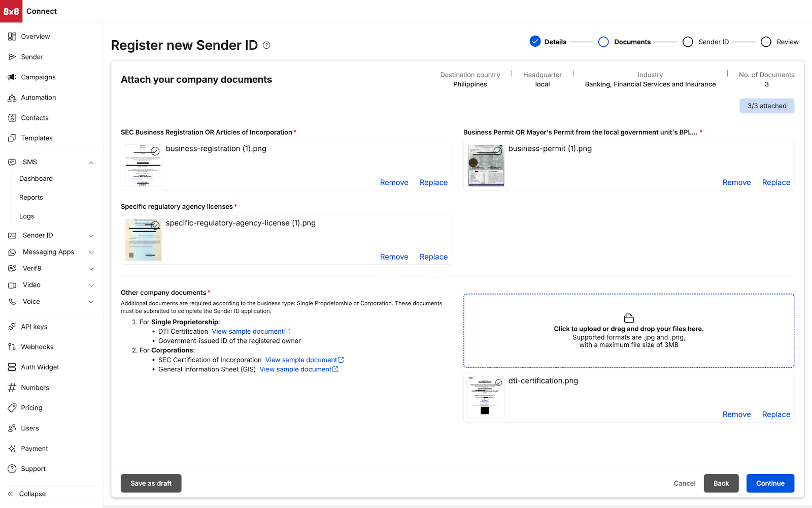Select the Sender ID step circle
Image resolution: width=812 pixels, height=508 pixels.
pos(688,42)
